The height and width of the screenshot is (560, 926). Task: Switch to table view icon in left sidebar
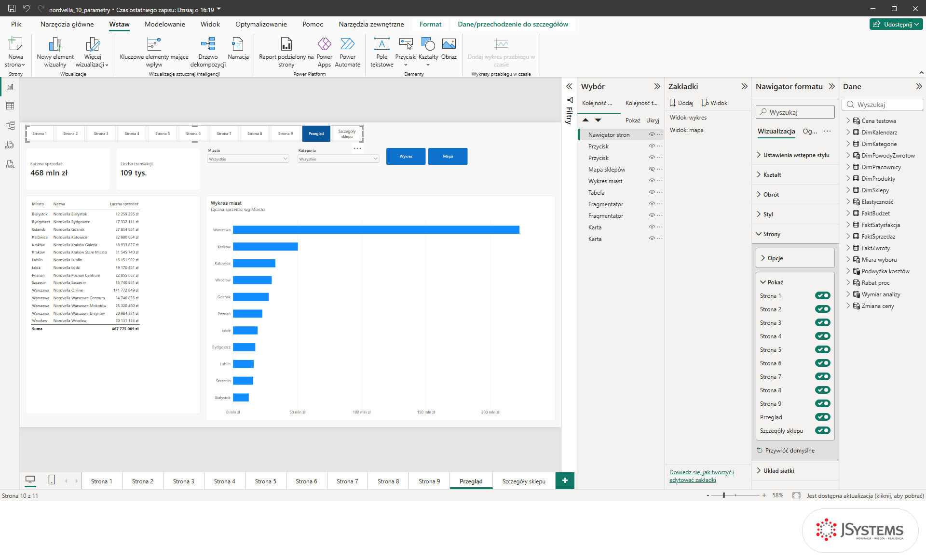pos(10,106)
